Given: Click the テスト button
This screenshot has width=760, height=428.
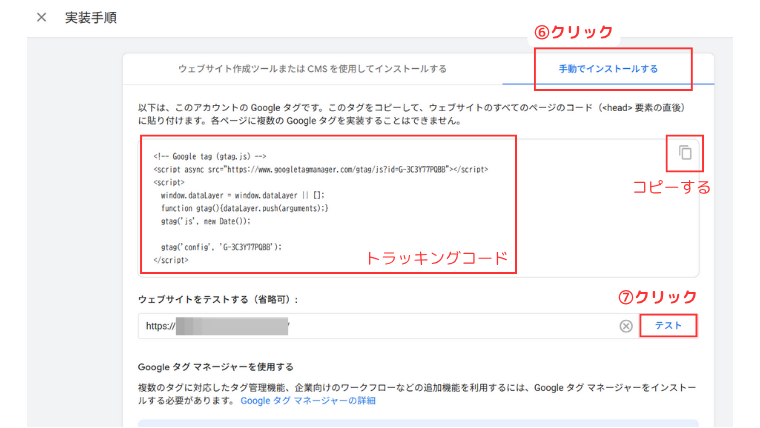Looking at the screenshot, I should coord(668,326).
